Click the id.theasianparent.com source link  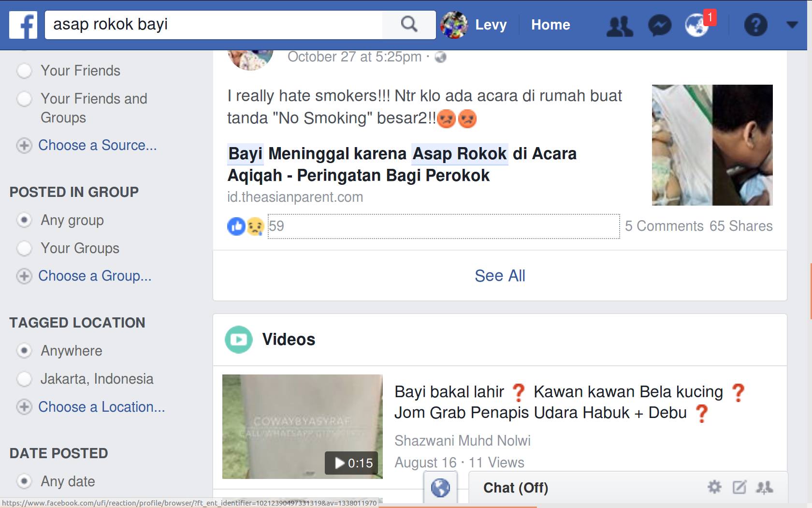point(295,197)
